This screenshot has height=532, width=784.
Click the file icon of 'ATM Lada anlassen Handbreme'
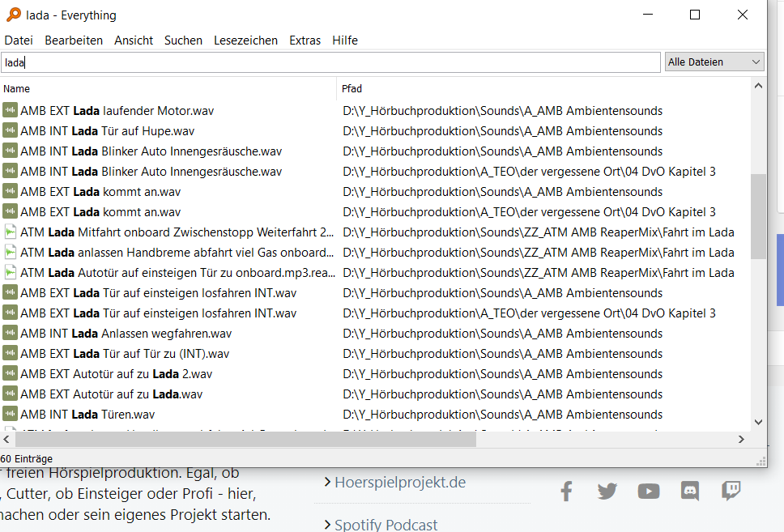pyautogui.click(x=10, y=252)
